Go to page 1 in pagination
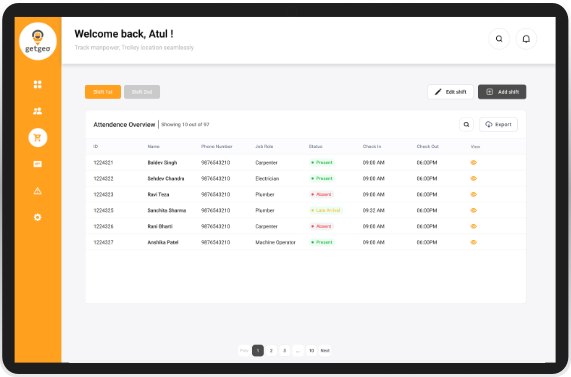Image resolution: width=571 pixels, height=377 pixels. (x=258, y=350)
